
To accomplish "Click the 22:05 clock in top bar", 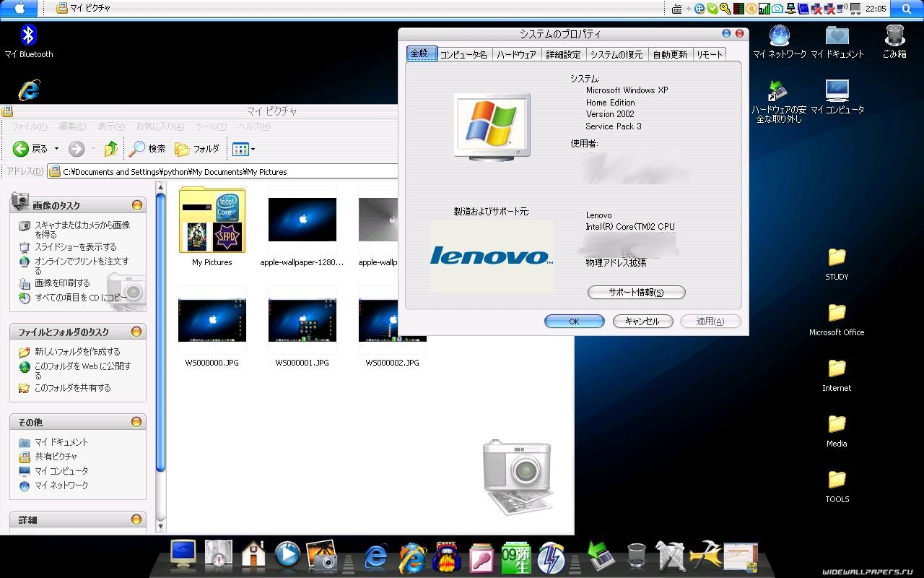I will coord(876,9).
